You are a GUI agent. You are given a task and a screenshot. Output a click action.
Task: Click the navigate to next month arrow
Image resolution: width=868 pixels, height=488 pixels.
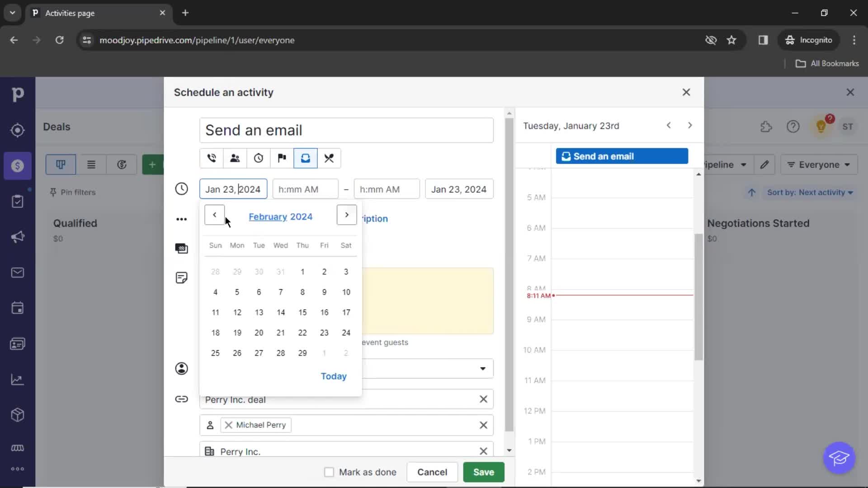[x=346, y=215]
